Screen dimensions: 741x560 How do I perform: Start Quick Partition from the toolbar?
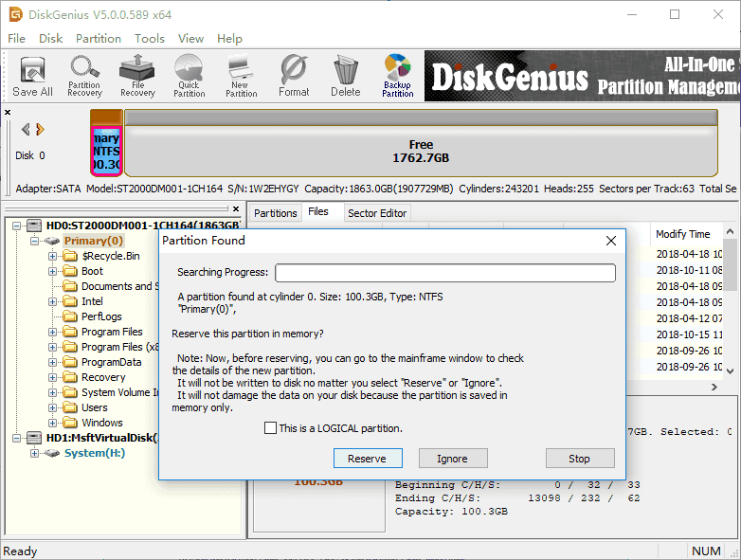pos(189,77)
